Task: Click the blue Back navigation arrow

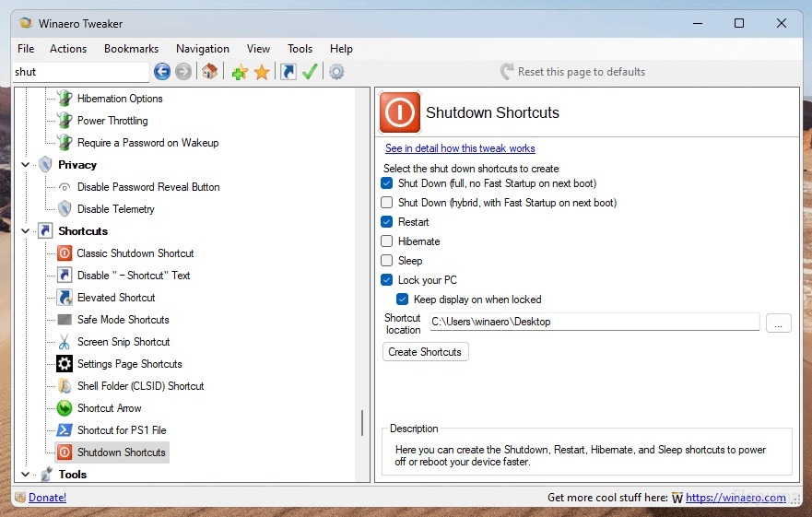Action: click(162, 72)
